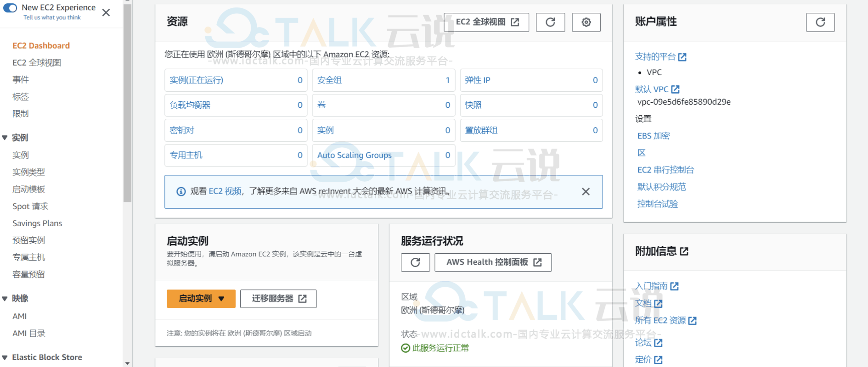Viewport: 868px width, 367px height.
Task: Open the 安全组 resource tile
Action: pos(383,80)
